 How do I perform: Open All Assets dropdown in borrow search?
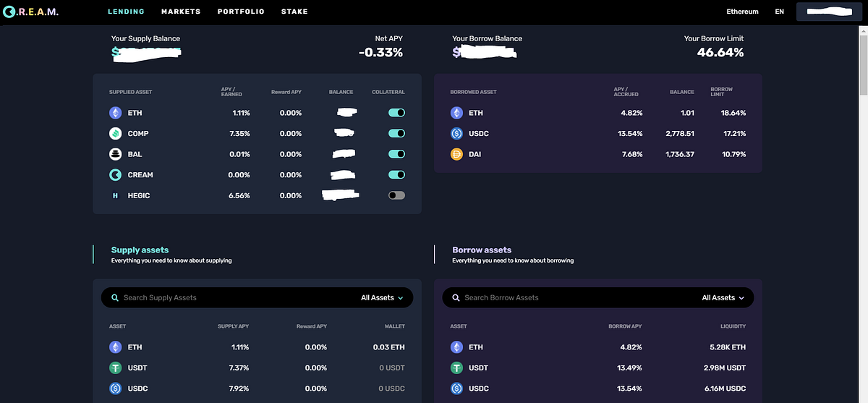[x=723, y=297]
